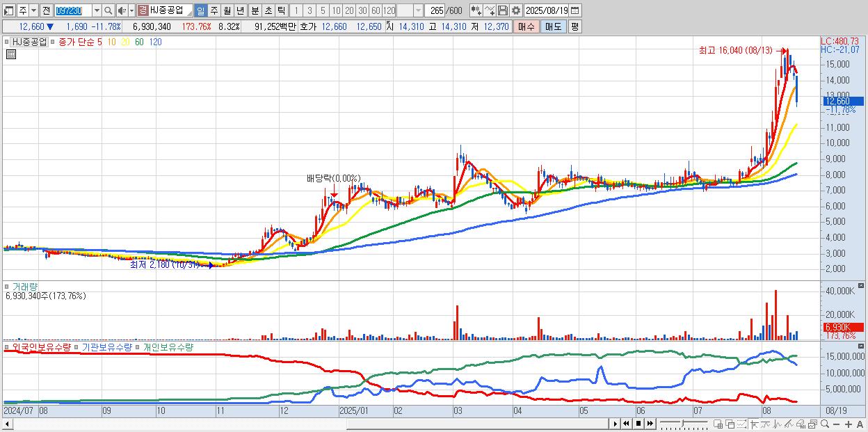The image size is (868, 432).
Task: Open the search magnifier next to stock code
Action: (x=108, y=10)
